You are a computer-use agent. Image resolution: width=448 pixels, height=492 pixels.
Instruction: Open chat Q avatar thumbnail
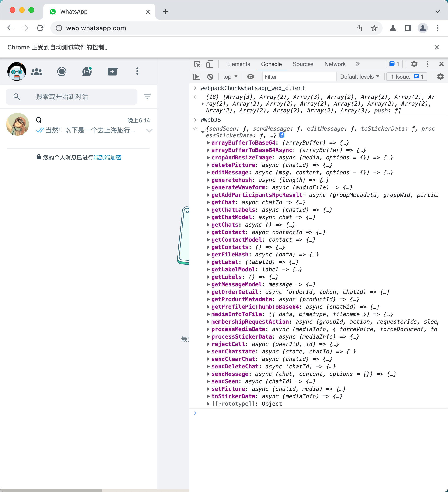[17, 124]
